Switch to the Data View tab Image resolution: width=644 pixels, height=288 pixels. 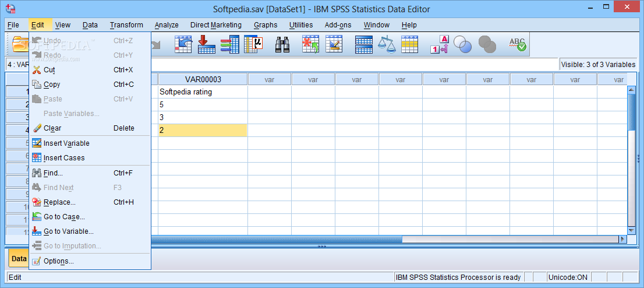point(19,259)
